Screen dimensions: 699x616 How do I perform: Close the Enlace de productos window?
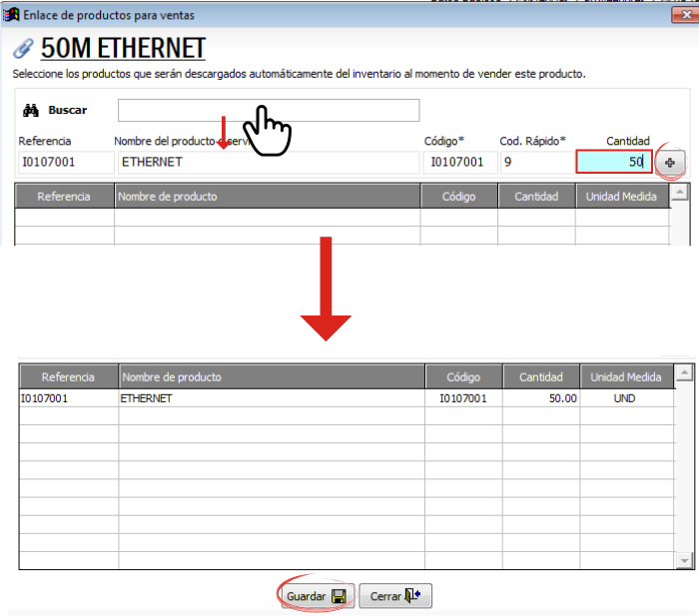point(685,15)
